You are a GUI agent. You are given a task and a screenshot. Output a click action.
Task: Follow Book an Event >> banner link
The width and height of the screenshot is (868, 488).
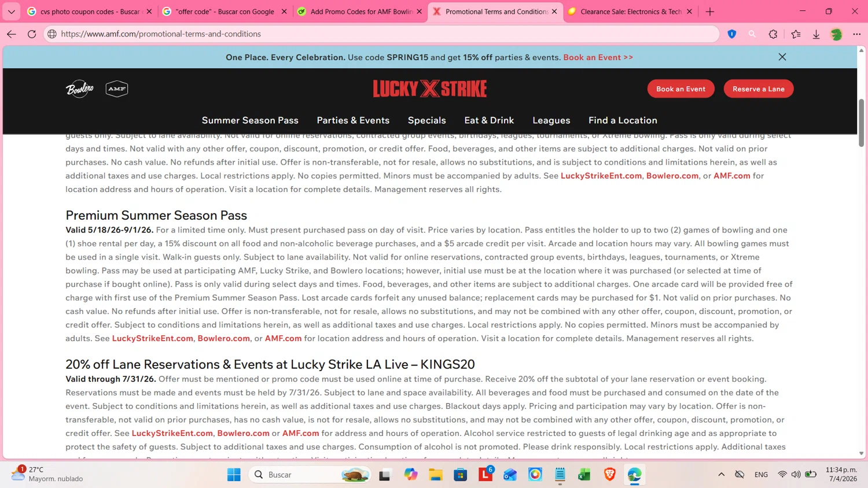(598, 57)
